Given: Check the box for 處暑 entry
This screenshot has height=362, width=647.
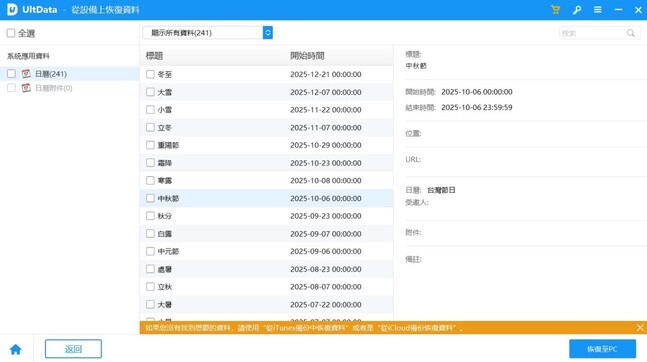Looking at the screenshot, I should point(150,269).
